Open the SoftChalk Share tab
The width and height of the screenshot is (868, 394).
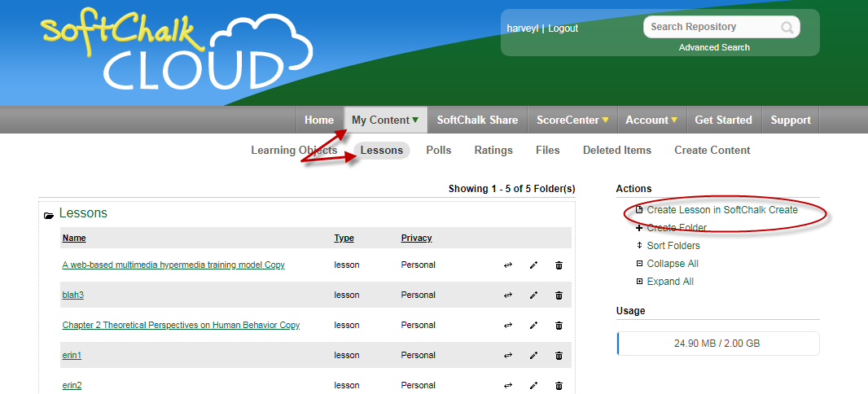point(477,120)
